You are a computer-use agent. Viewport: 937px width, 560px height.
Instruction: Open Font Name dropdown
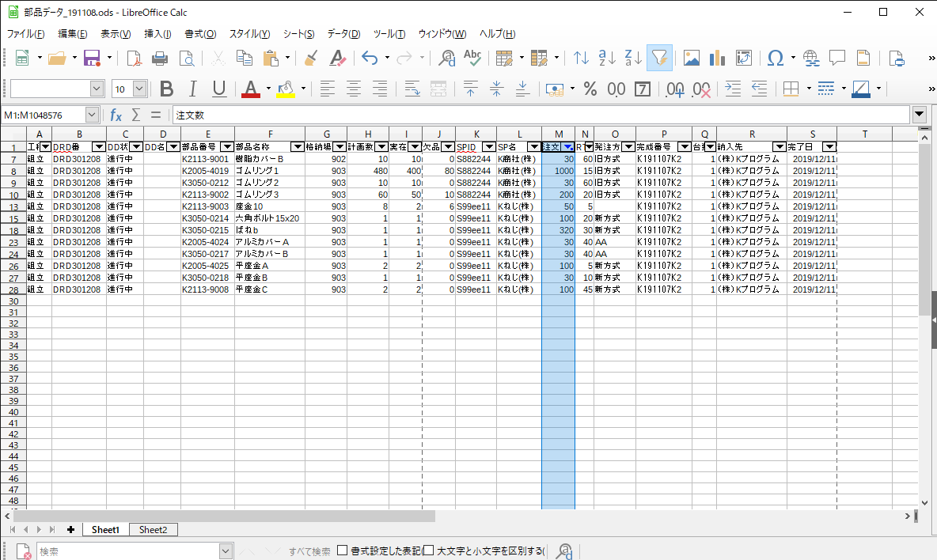(x=97, y=89)
